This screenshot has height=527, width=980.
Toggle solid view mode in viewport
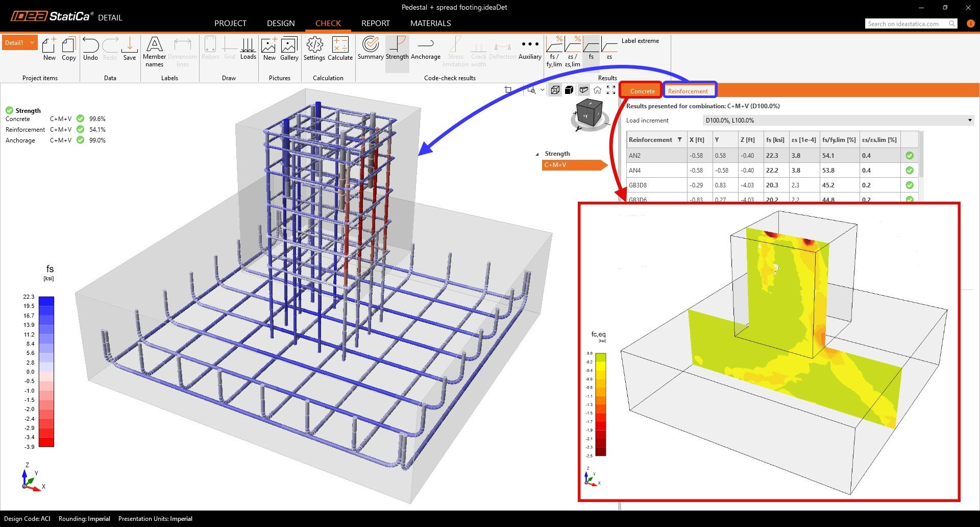coord(569,90)
